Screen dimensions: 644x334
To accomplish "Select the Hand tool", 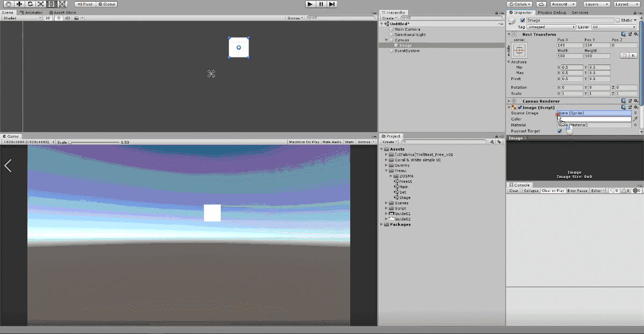I will click(8, 4).
